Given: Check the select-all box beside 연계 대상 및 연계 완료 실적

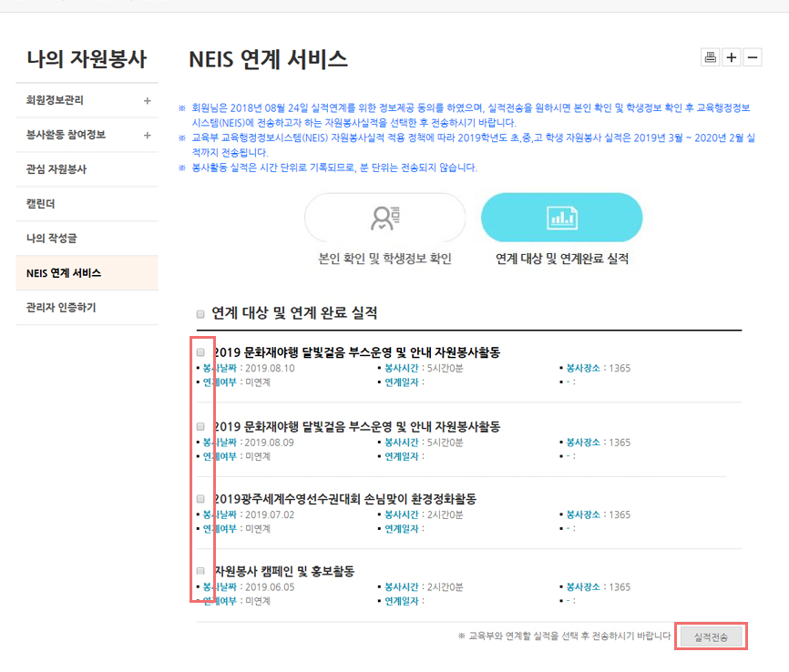Looking at the screenshot, I should (x=200, y=313).
